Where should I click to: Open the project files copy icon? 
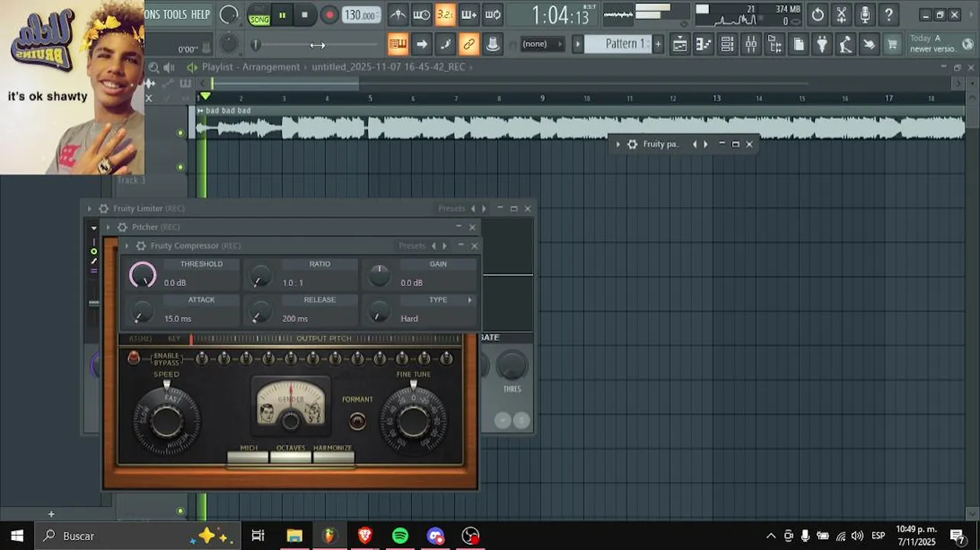point(798,44)
